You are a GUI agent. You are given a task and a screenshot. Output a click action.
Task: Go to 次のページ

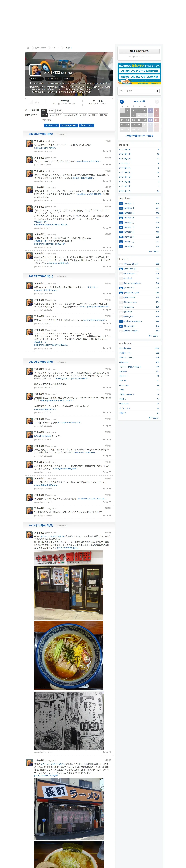[86, 125]
